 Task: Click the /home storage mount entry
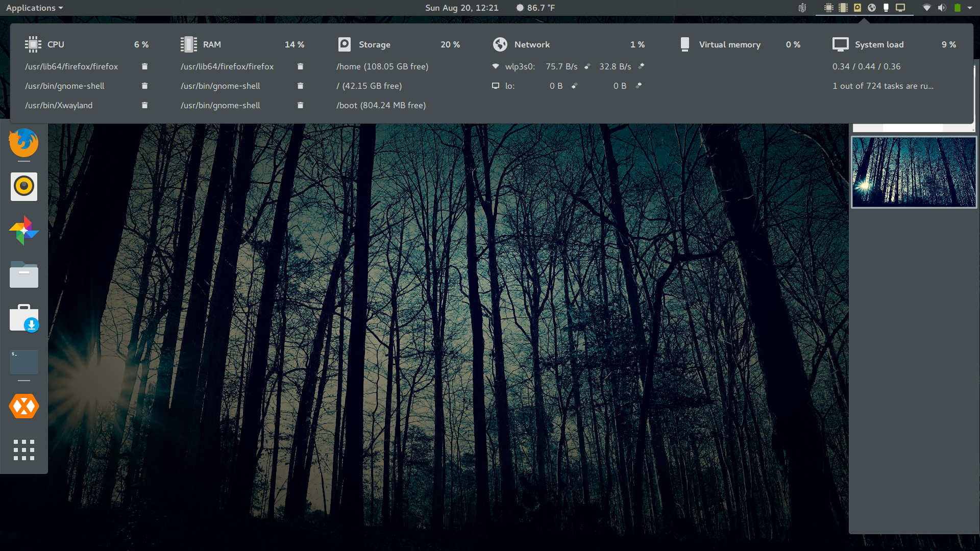[x=382, y=66]
